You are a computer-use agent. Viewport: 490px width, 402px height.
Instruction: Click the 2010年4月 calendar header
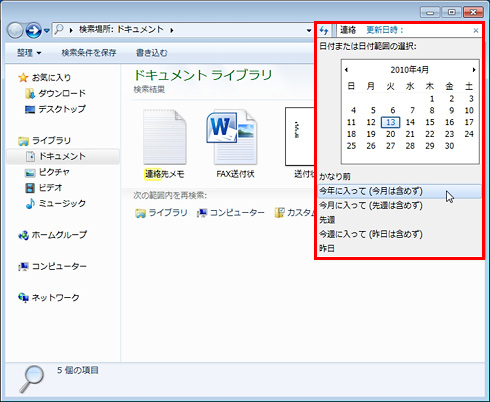(410, 70)
